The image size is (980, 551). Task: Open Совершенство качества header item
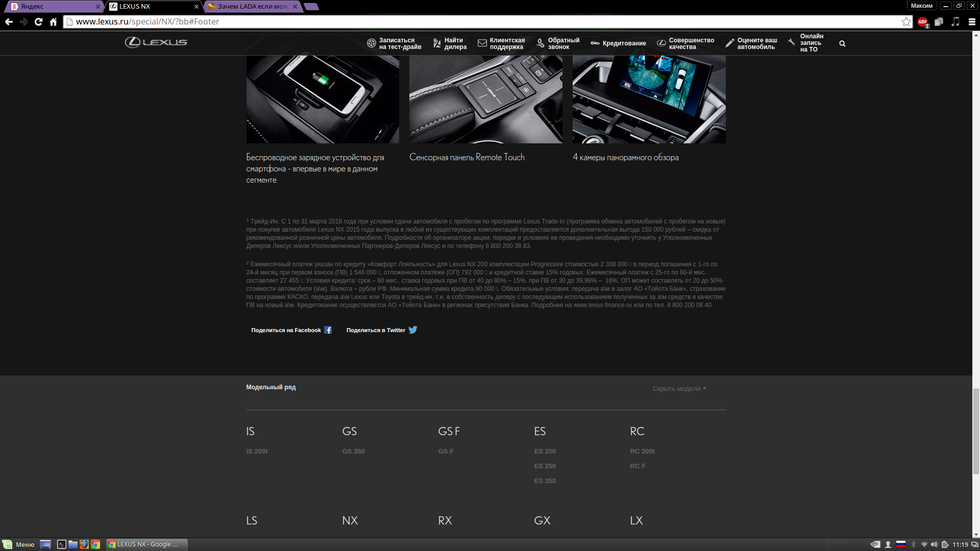pyautogui.click(x=685, y=43)
